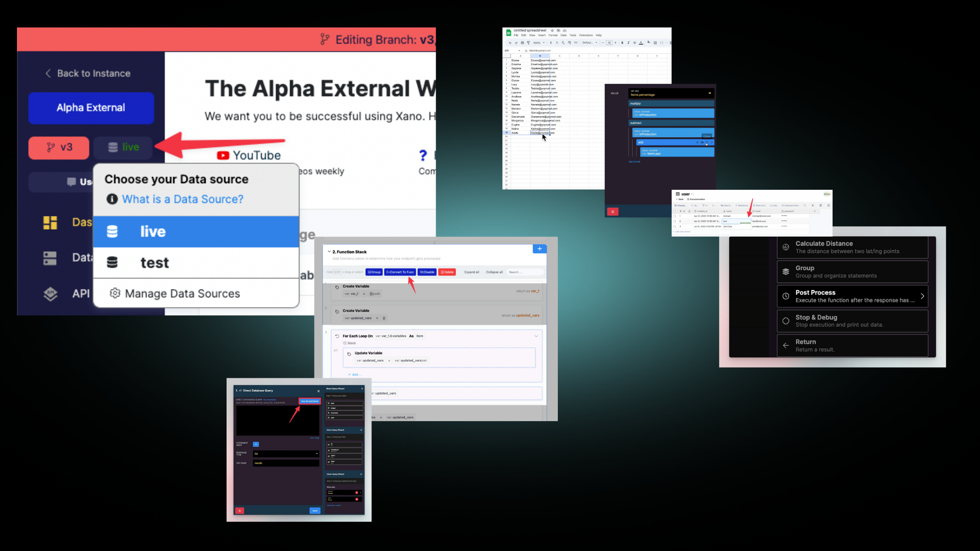Open the items.percentage value dropdown
This screenshot has height=551, width=980.
tap(710, 93)
